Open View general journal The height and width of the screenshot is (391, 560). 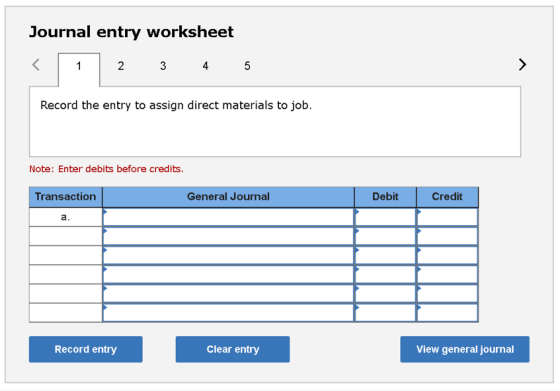pyautogui.click(x=465, y=349)
